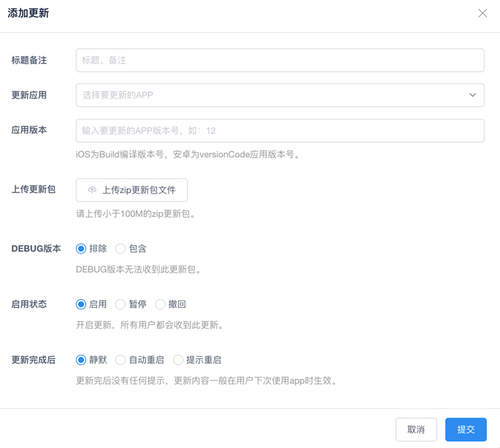Screen dimensions: 500x448
Task: Click the DEBUG版本 field label
Action: point(36,248)
